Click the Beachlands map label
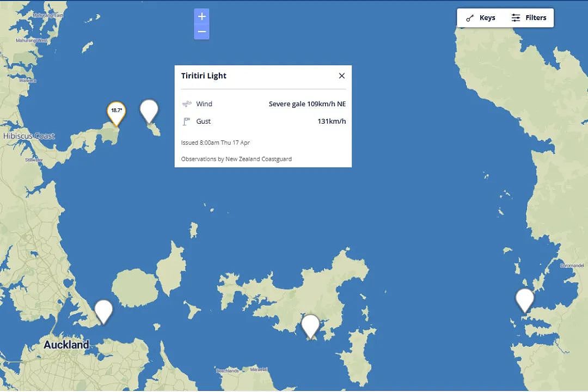Image resolution: width=588 pixels, height=392 pixels. [227, 371]
